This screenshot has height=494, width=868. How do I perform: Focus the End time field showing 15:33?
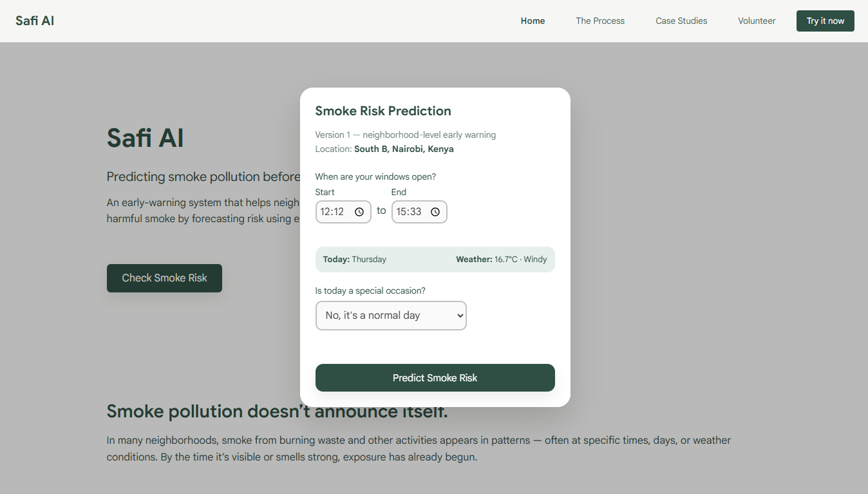point(410,212)
